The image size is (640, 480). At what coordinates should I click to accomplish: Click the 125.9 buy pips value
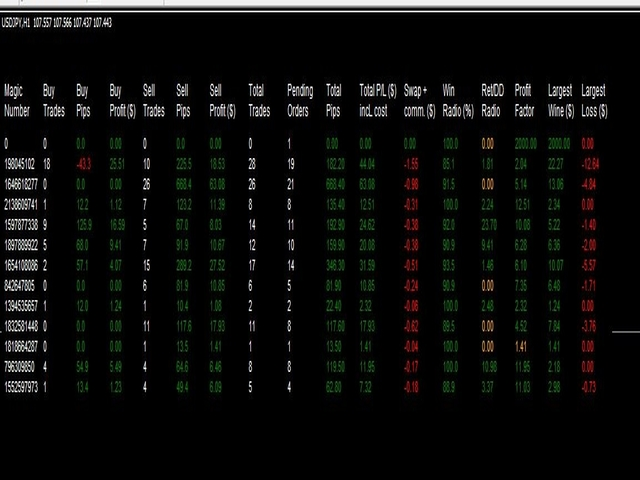coord(84,225)
